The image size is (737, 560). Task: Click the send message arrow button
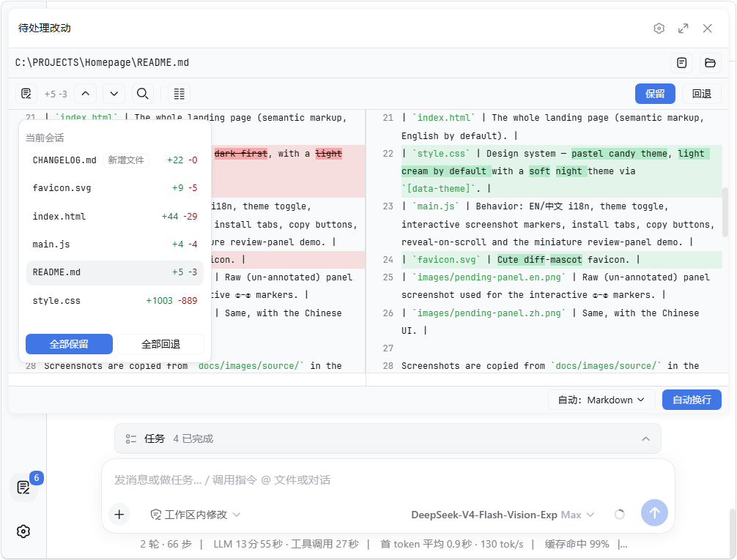(x=654, y=512)
